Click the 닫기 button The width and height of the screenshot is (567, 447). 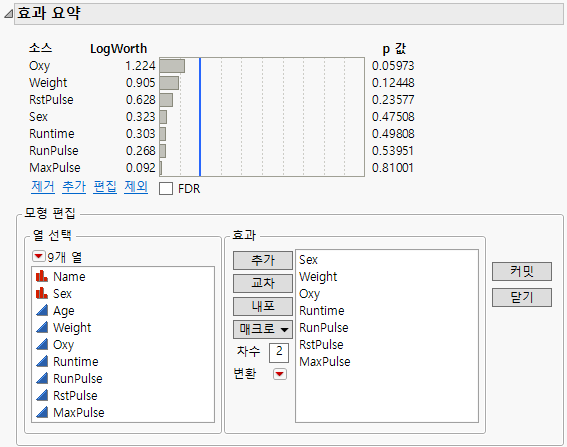point(522,297)
